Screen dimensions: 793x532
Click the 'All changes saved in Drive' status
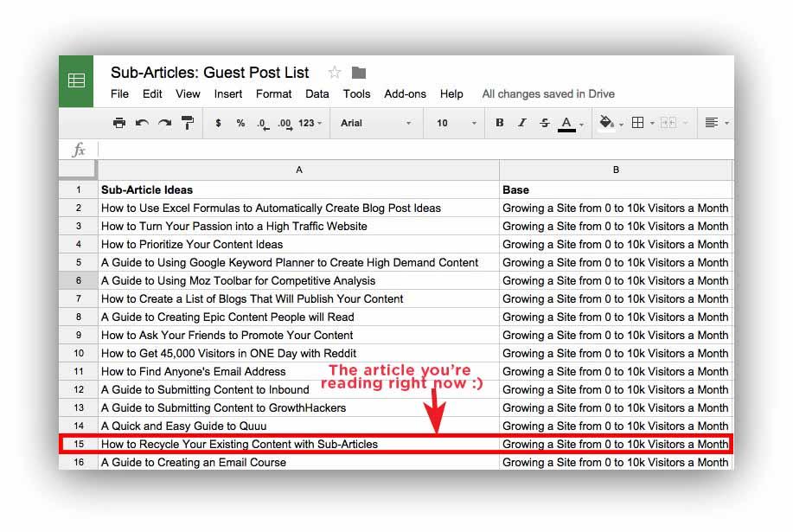548,94
